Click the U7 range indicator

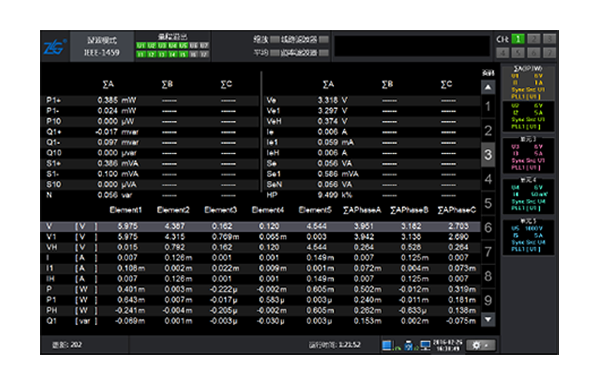coord(204,46)
